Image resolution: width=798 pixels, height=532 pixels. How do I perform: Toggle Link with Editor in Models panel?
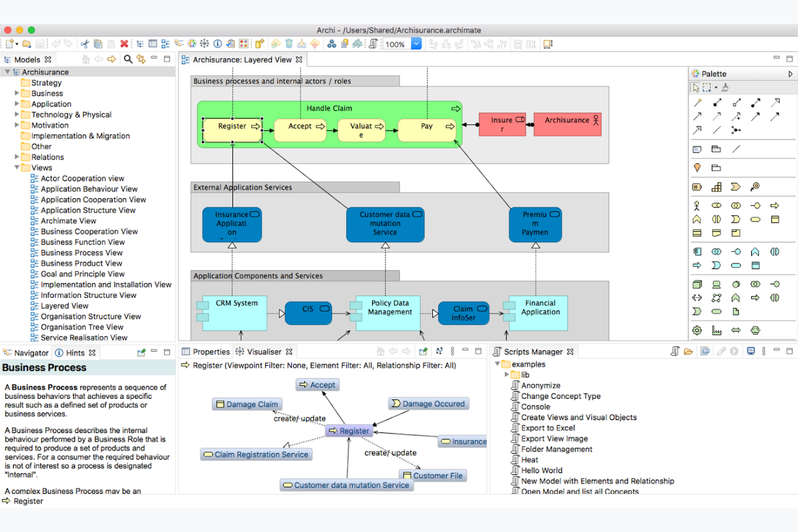[141, 59]
